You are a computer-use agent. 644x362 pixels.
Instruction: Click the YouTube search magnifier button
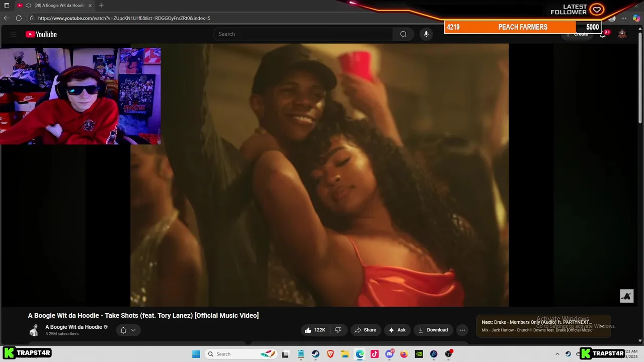403,34
